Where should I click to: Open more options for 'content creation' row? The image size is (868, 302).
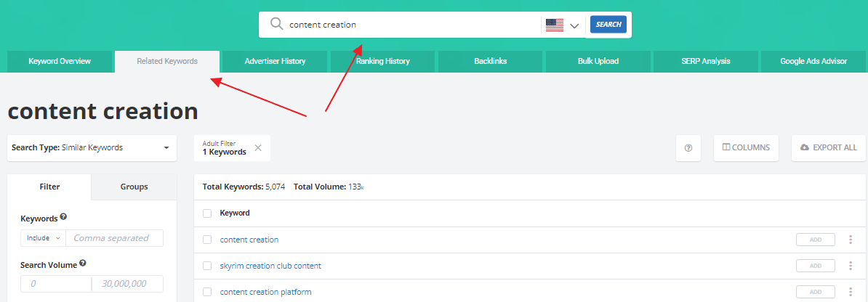click(x=851, y=240)
